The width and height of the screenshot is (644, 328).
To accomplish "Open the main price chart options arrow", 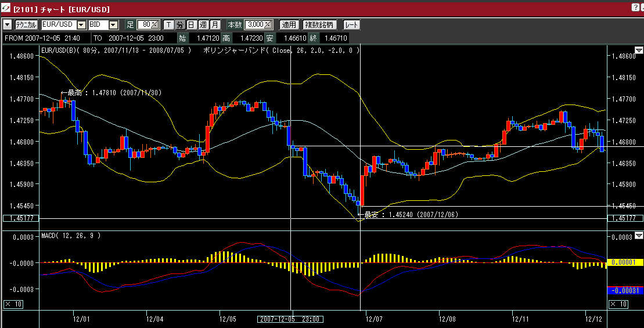I will coord(639,51).
